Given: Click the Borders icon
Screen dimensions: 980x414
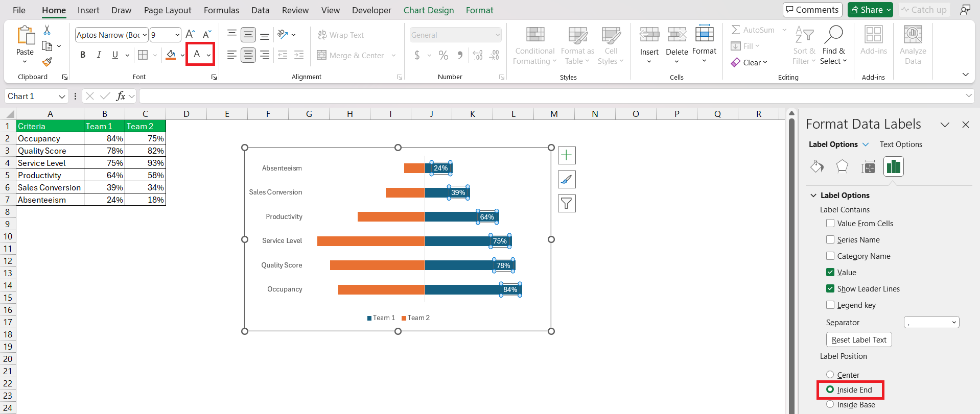Looking at the screenshot, I should (x=143, y=55).
